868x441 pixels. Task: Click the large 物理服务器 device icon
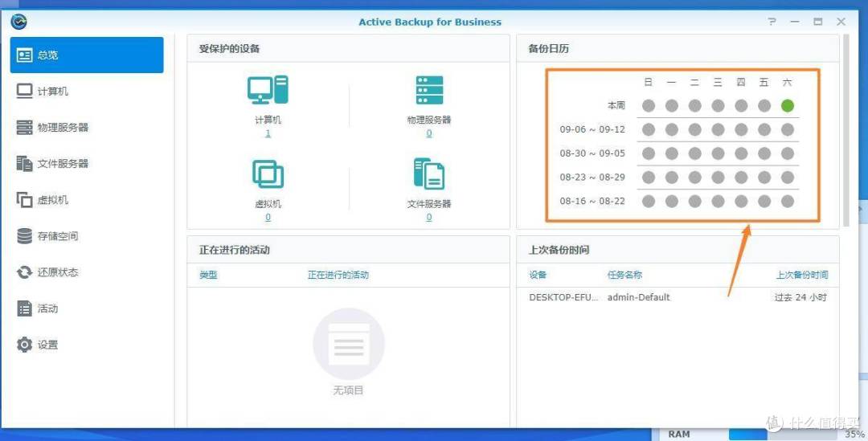point(429,90)
